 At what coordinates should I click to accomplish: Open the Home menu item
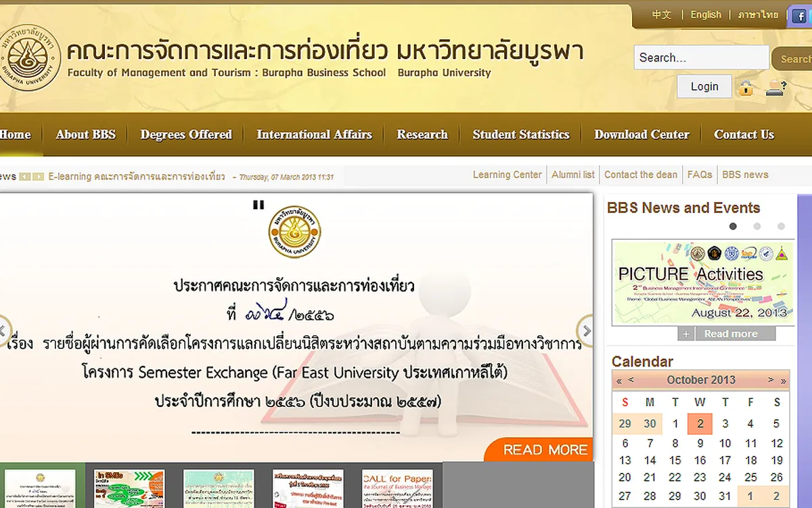[x=15, y=134]
